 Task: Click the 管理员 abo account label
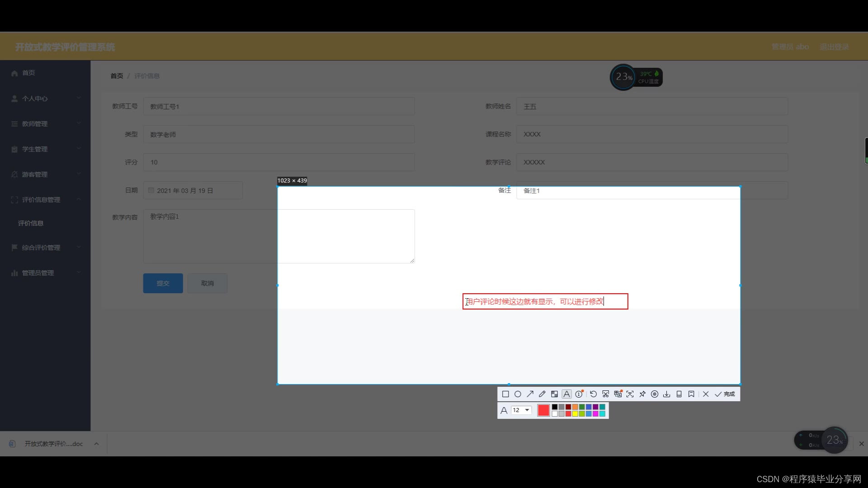click(x=790, y=47)
